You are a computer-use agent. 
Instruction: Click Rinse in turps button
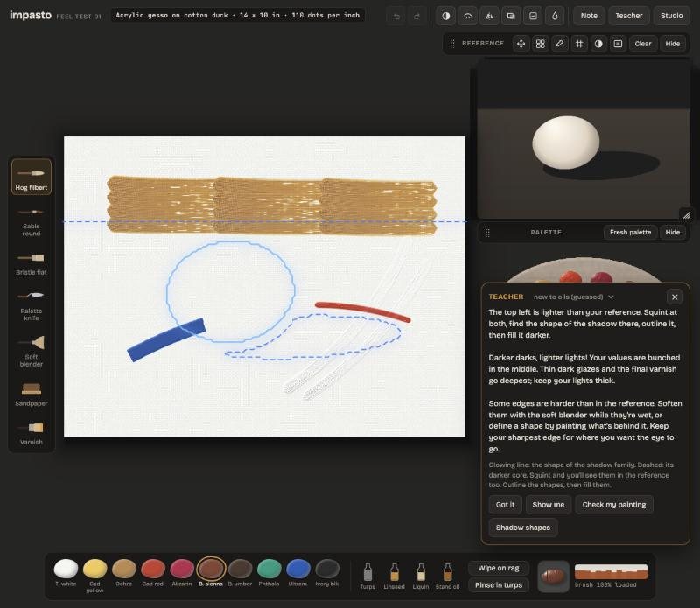pos(499,584)
